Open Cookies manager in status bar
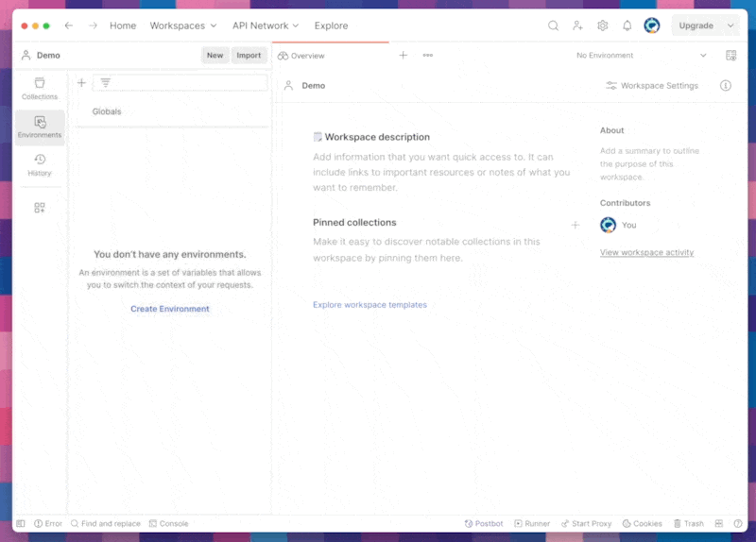Image resolution: width=756 pixels, height=542 pixels. click(643, 523)
